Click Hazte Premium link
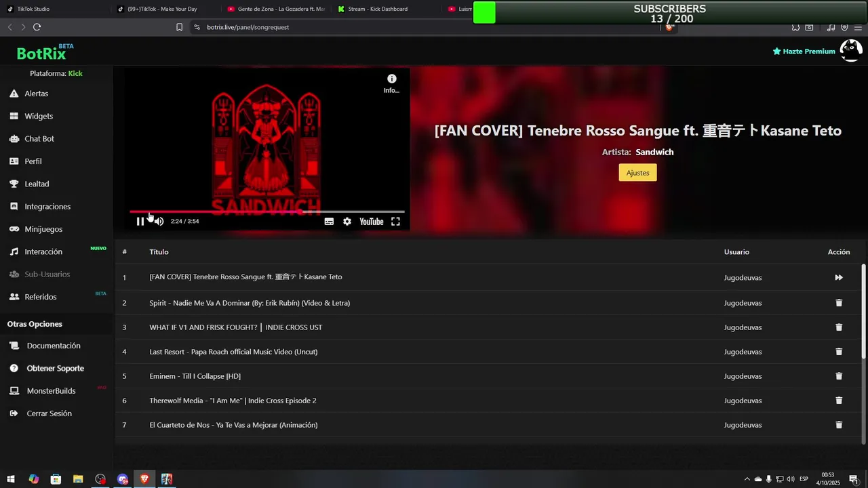Screen dimensions: 868x488 point(804,52)
